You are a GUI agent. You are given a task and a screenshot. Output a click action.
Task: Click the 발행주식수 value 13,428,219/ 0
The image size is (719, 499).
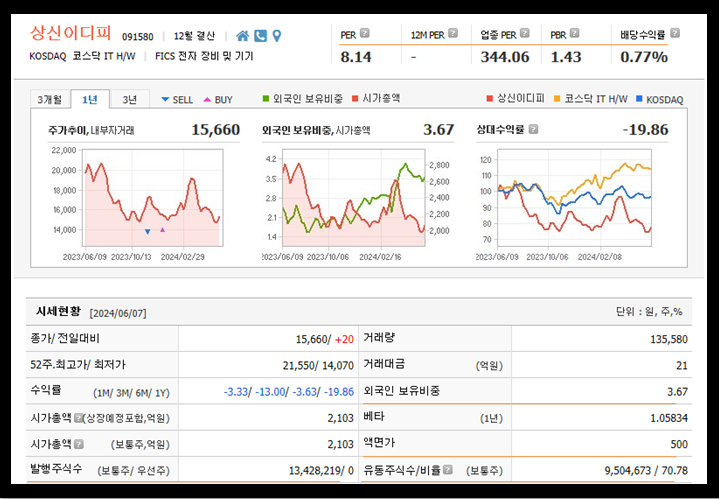[321, 471]
